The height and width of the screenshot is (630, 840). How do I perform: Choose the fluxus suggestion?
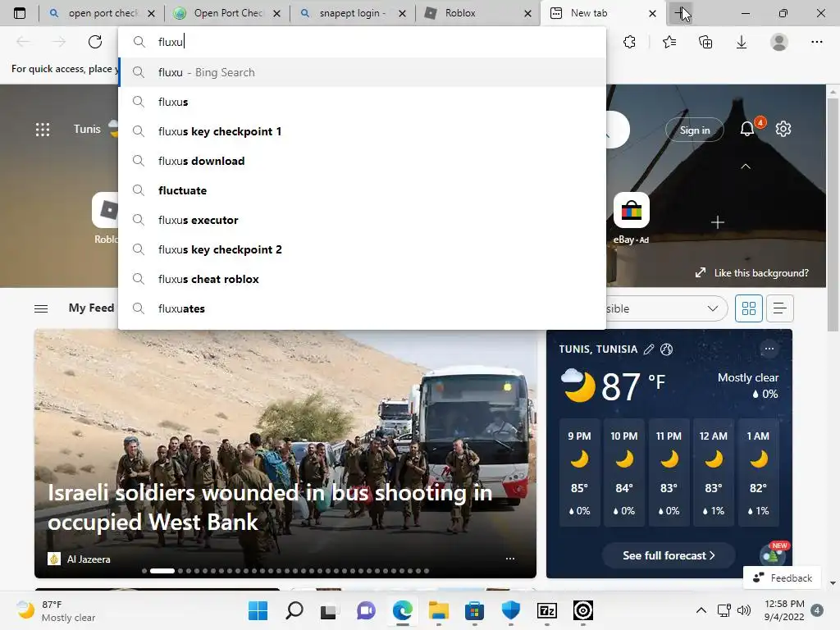[362, 102]
